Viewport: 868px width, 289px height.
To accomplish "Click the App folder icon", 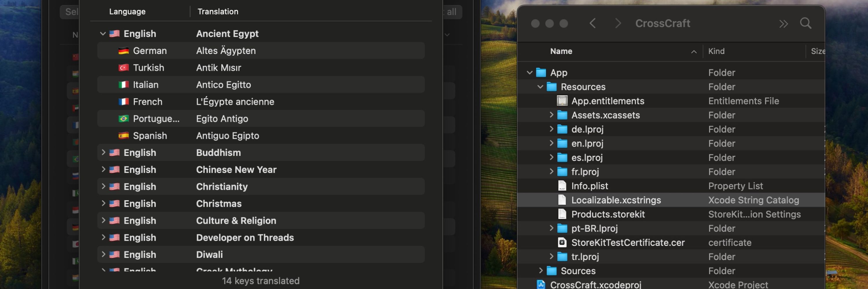I will click(541, 73).
